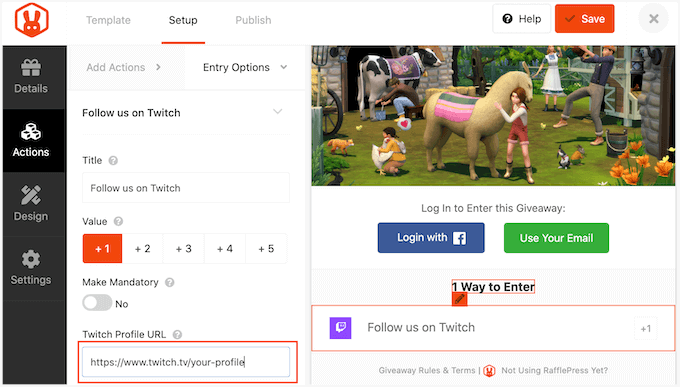Click the pencil edit icon in preview
Image resolution: width=680 pixels, height=387 pixels.
point(460,299)
